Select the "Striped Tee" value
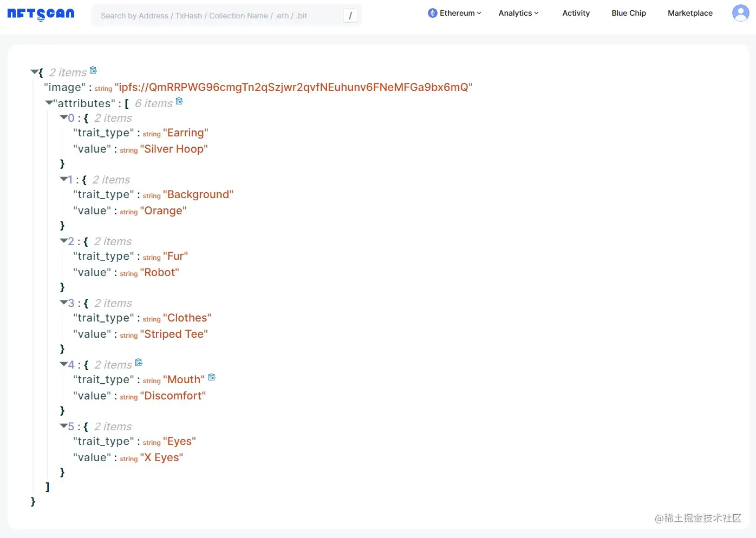This screenshot has width=756, height=538. tap(174, 334)
